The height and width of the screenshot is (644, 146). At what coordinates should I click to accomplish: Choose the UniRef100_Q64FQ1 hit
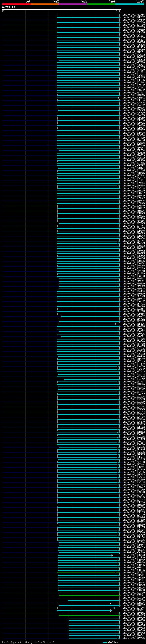[134, 319]
